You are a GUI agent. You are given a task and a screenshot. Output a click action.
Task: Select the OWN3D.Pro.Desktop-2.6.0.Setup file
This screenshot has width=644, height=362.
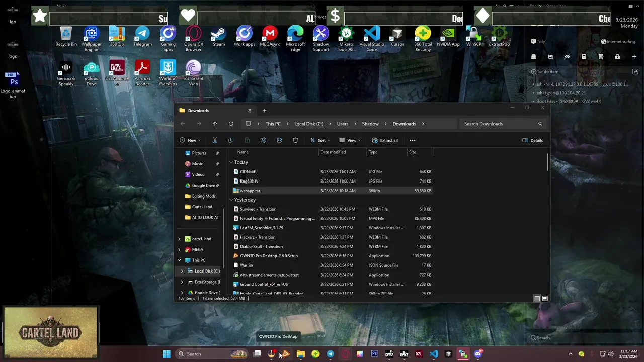(x=332, y=256)
